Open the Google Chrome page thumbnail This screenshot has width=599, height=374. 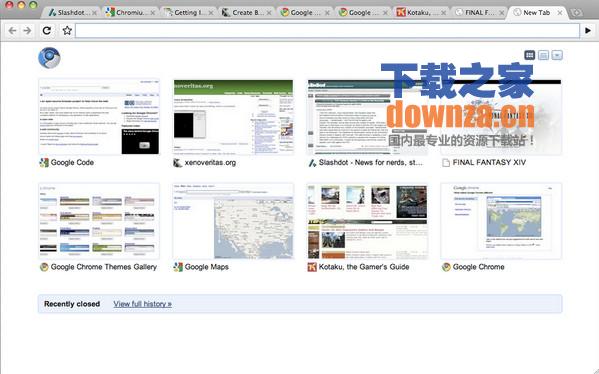[x=501, y=221]
